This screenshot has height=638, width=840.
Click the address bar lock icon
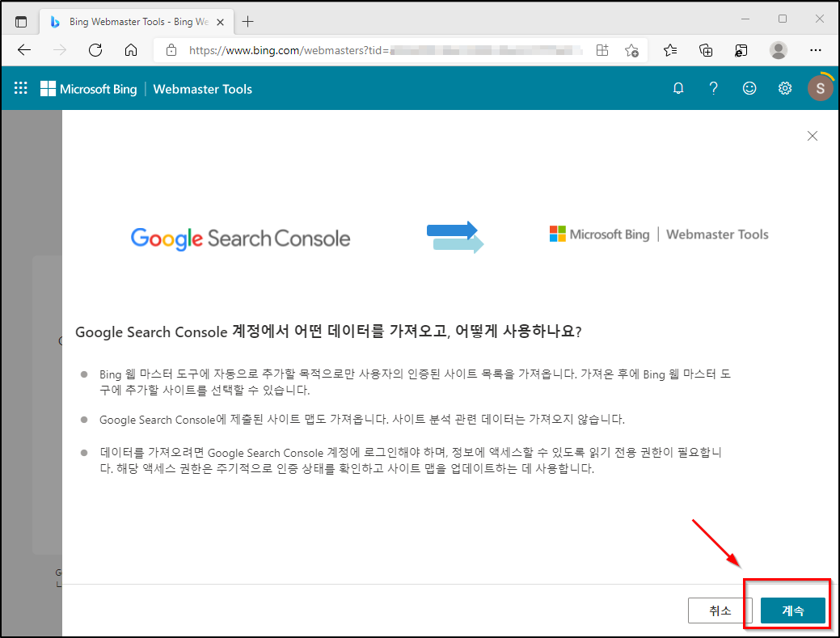coord(171,50)
